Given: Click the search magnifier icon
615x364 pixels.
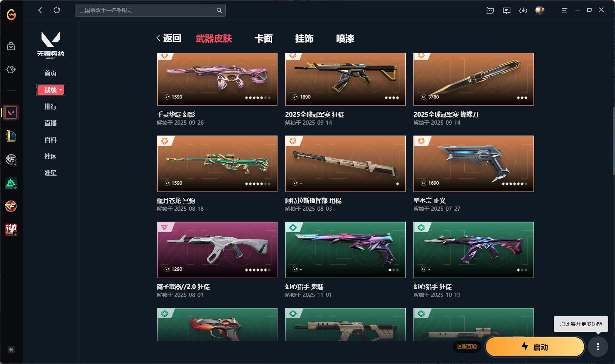Looking at the screenshot, I should [x=219, y=10].
